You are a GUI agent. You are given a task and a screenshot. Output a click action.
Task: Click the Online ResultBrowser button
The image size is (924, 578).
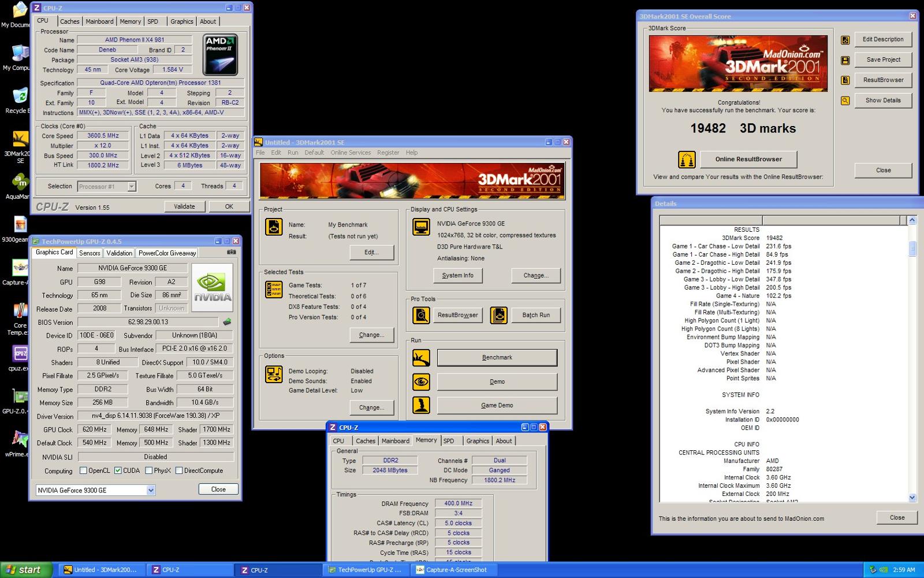coord(748,159)
